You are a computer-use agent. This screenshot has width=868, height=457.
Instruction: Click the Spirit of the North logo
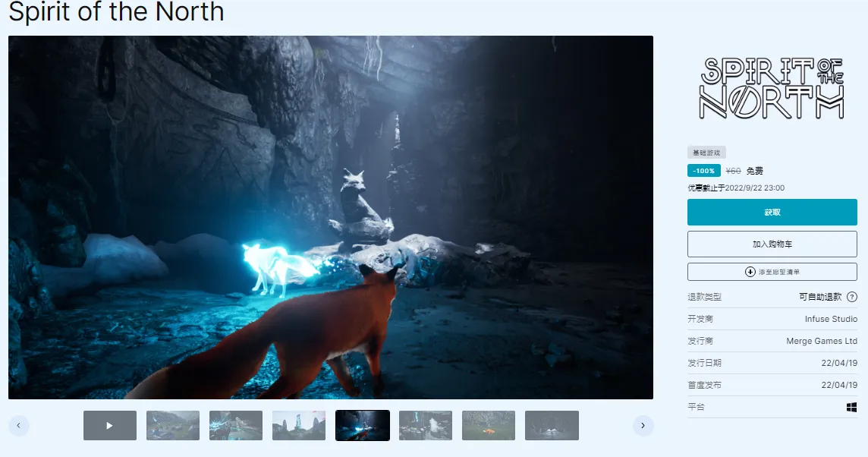point(772,89)
